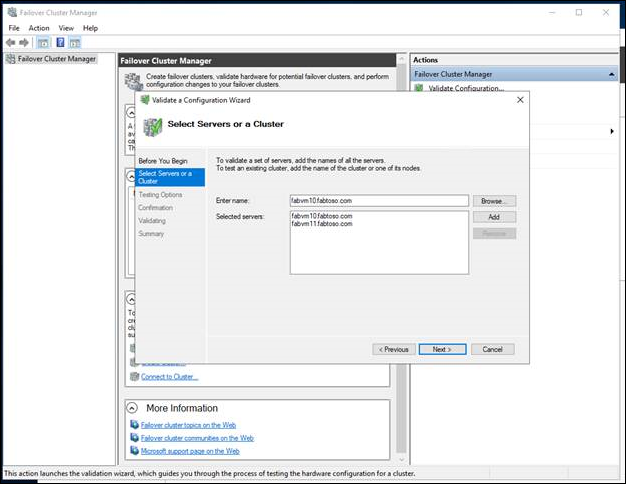626x484 pixels.
Task: Select Failover Cluster Manager tree node
Action: (x=56, y=59)
